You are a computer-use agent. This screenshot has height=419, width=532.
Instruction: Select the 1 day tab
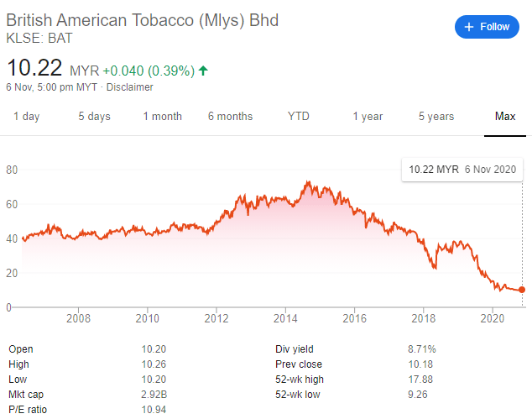[x=27, y=117]
